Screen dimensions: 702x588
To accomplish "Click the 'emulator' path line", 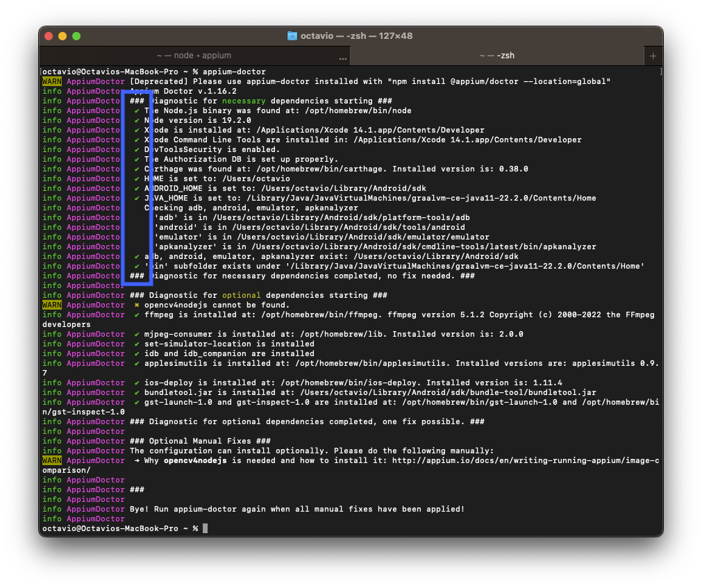I will pos(321,237).
